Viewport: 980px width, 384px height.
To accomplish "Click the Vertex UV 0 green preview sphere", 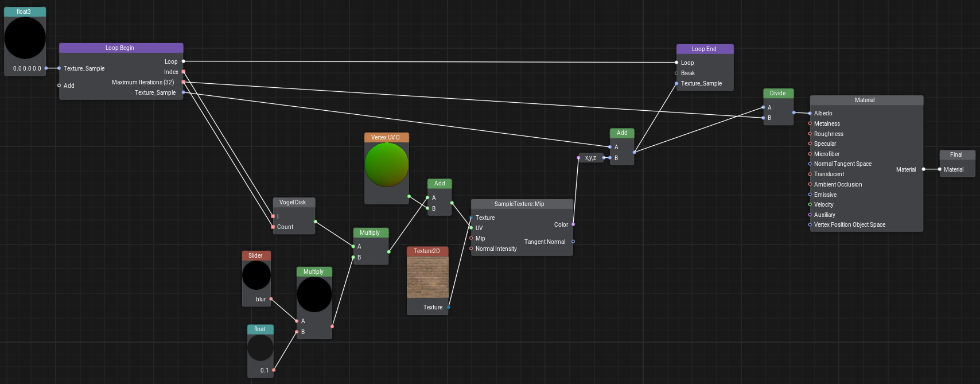I will (x=387, y=165).
